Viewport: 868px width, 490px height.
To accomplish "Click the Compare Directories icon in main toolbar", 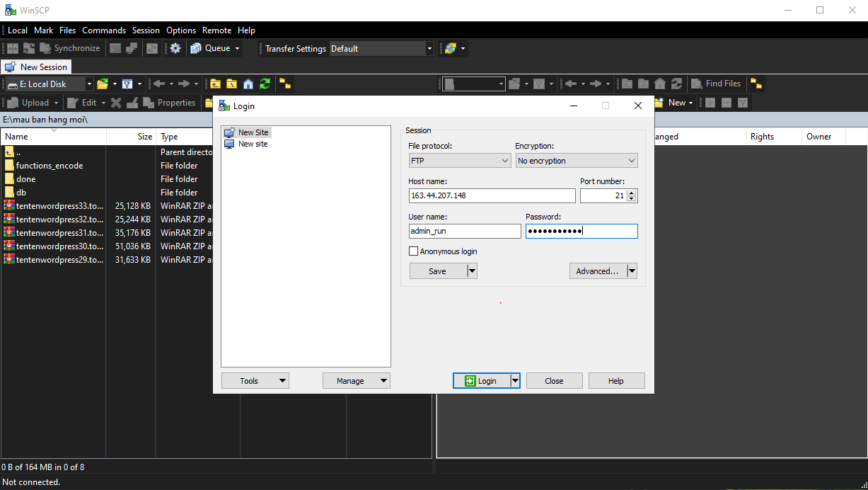I will coord(13,48).
